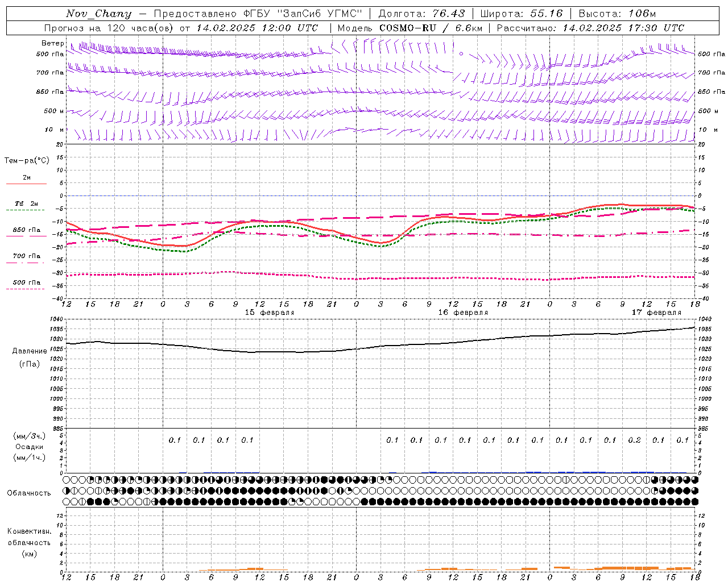Click the "(мм/3ч.)" precipitation unit label
728x582 pixels.
click(29, 436)
